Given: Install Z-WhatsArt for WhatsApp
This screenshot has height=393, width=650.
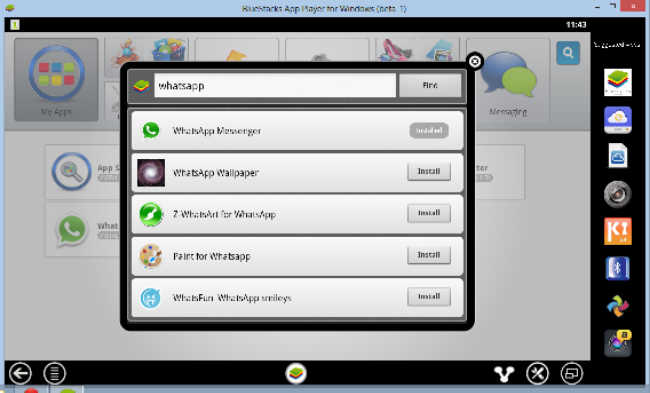Looking at the screenshot, I should [x=429, y=213].
